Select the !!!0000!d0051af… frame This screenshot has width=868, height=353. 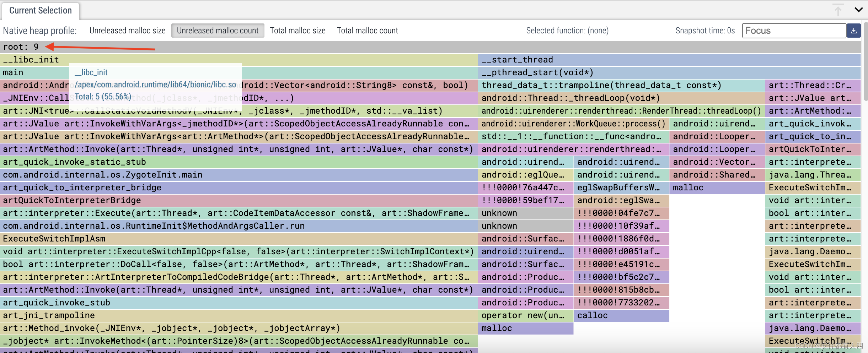click(x=621, y=251)
